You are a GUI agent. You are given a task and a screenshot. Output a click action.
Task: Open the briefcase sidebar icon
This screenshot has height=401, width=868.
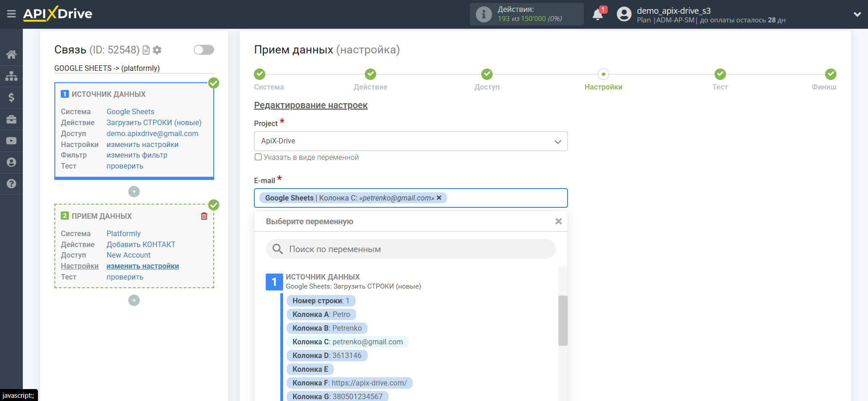pos(11,119)
